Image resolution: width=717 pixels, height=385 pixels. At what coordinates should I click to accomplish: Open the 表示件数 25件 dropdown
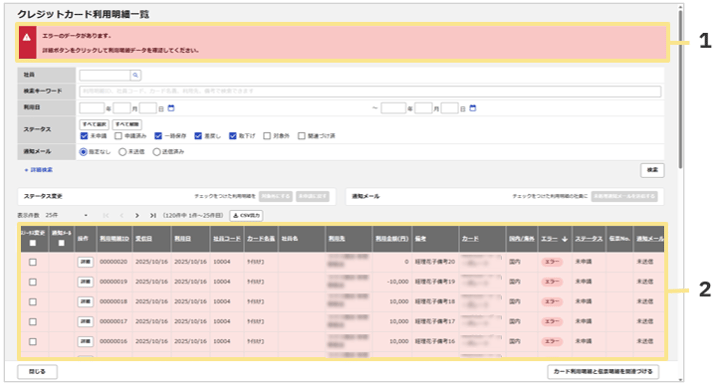[67, 215]
